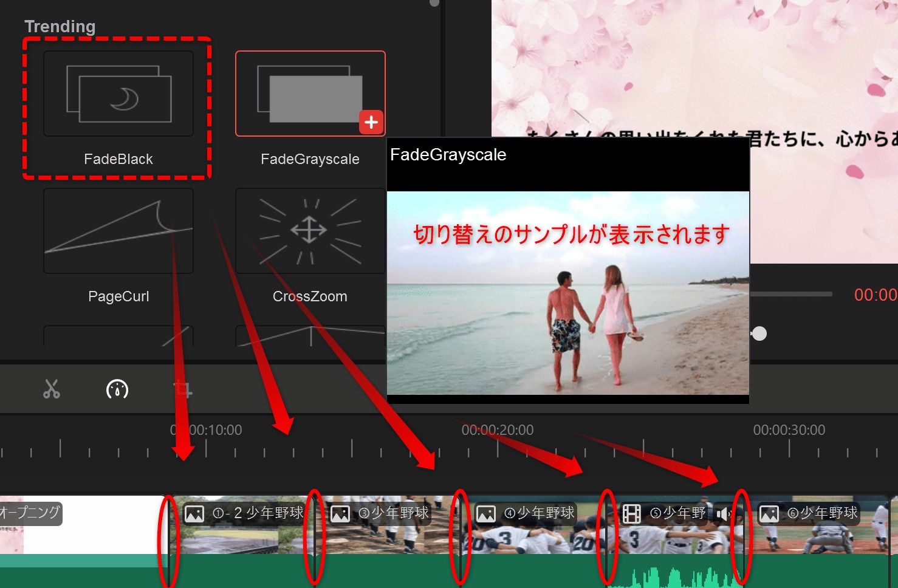Image resolution: width=898 pixels, height=588 pixels.
Task: Click the image icon on ①-2 少年野球 clip
Action: (194, 514)
